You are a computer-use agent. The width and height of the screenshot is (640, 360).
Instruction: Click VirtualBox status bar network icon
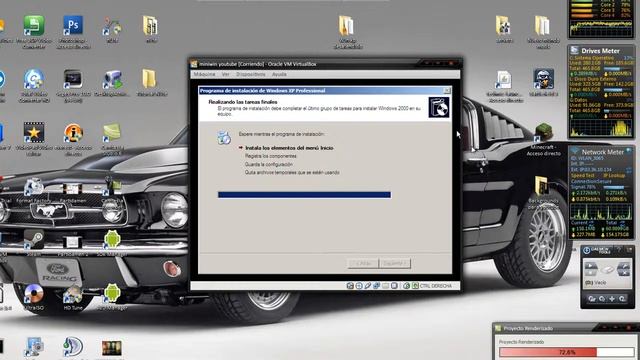coord(376,286)
